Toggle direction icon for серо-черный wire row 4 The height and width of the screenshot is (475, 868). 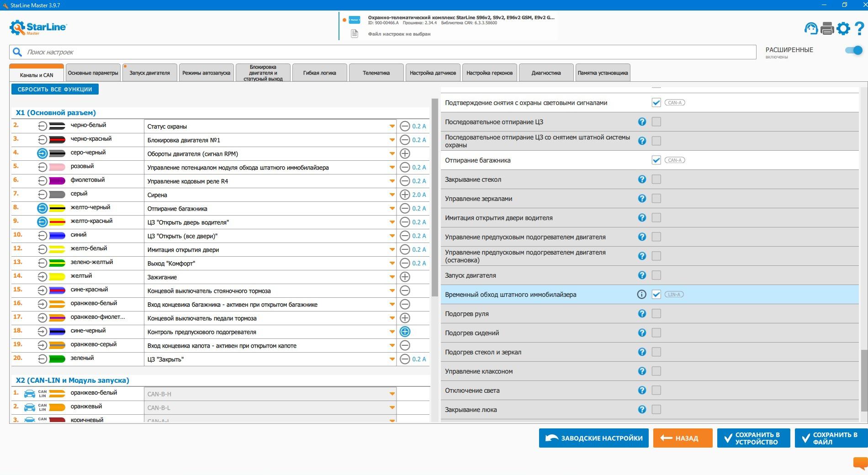point(42,153)
